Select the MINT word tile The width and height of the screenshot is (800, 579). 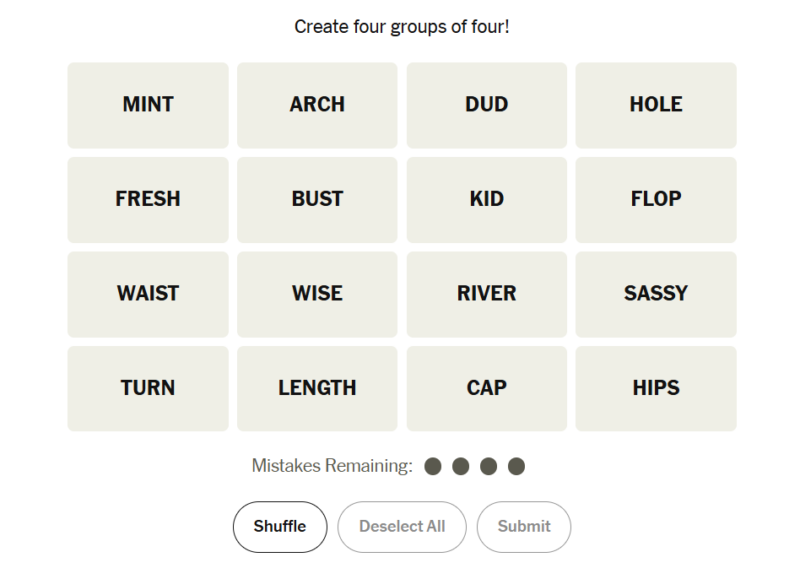(x=148, y=105)
